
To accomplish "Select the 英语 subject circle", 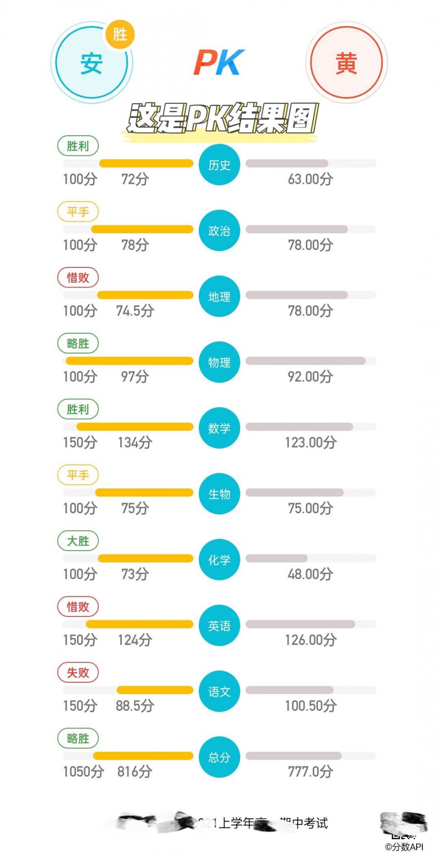I will [x=219, y=626].
